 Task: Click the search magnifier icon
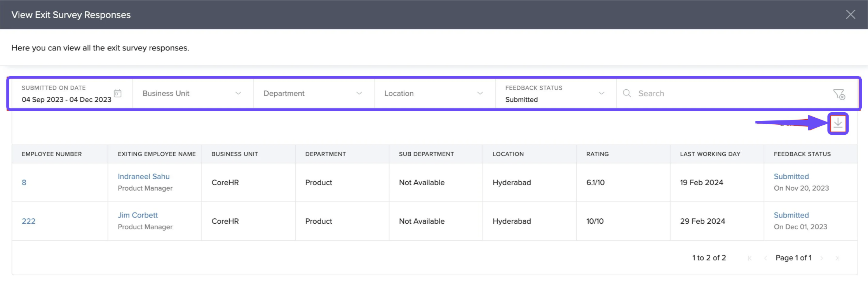[x=627, y=93]
